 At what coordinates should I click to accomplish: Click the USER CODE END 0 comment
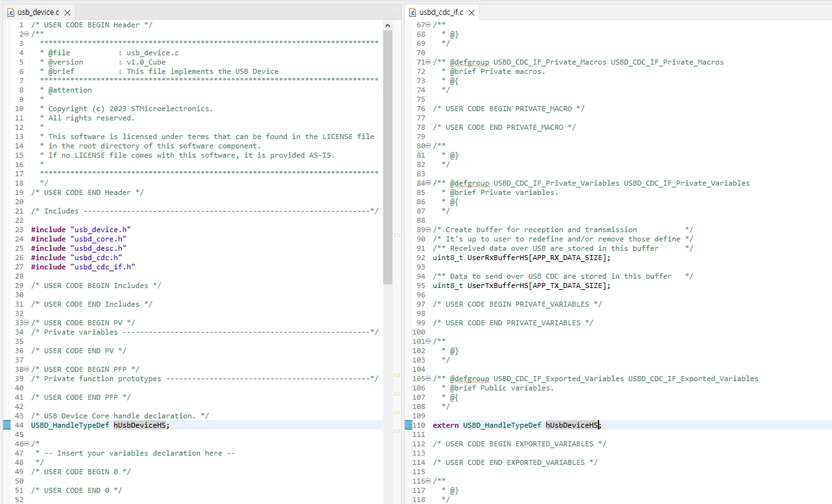tap(76, 490)
